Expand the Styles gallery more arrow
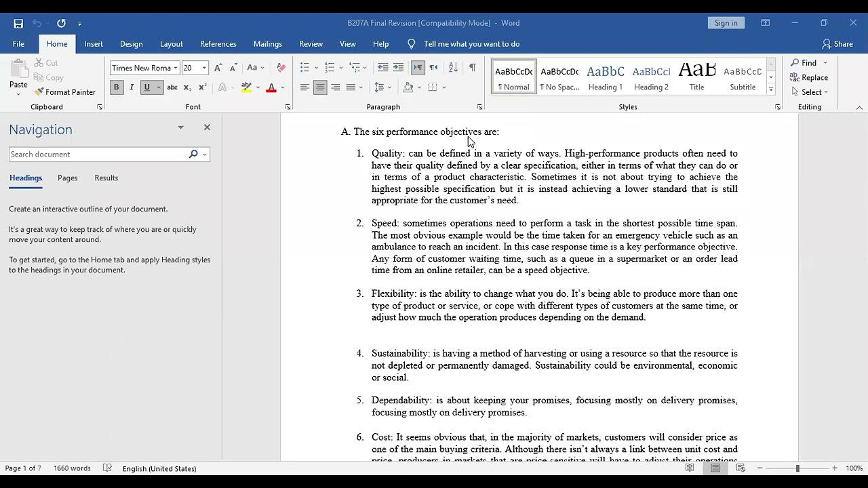This screenshot has height=488, width=868. (x=771, y=89)
